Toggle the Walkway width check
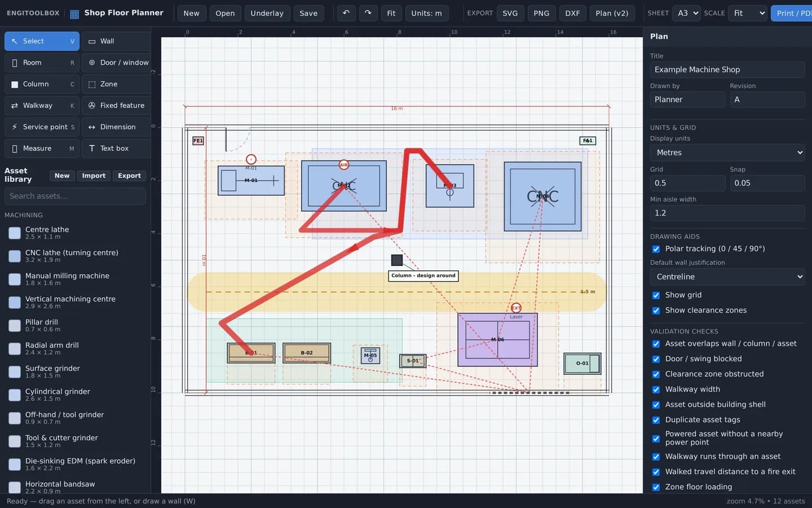Screen dimensions: 812x508 [x=656, y=389]
